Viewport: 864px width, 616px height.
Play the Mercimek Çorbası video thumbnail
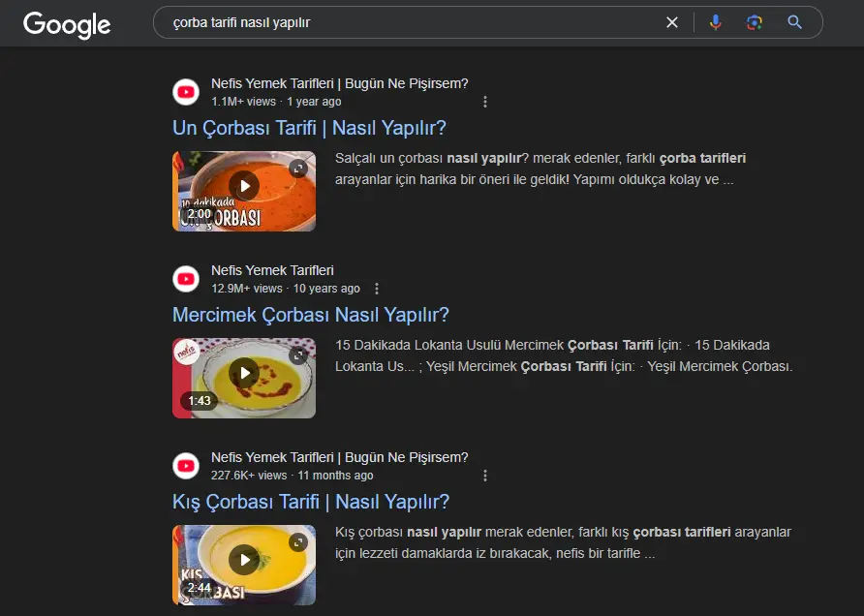click(x=244, y=373)
